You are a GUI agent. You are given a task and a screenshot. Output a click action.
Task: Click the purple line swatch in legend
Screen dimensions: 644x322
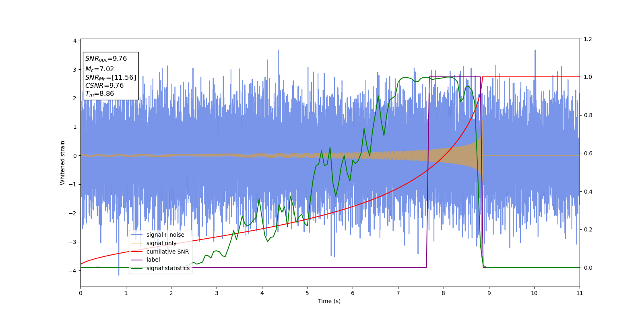137,260
